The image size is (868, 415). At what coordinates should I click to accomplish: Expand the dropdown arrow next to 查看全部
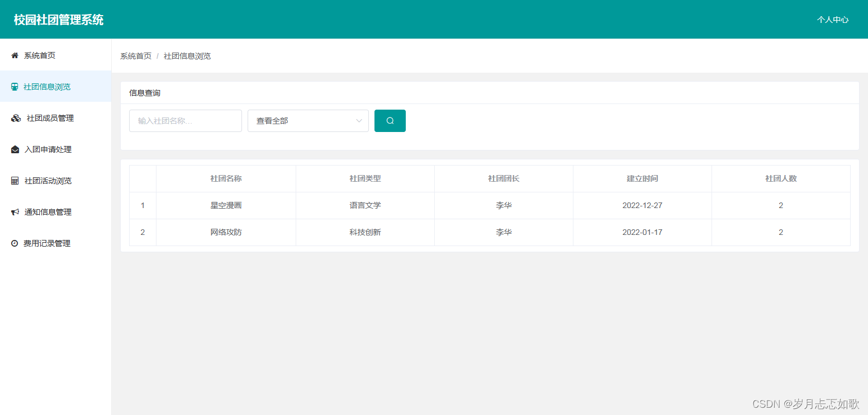(x=359, y=121)
